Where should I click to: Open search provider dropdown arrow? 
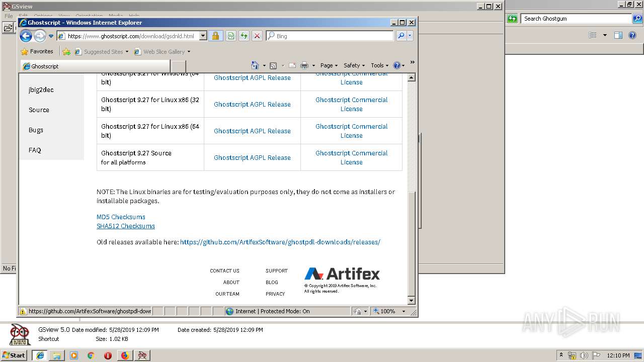410,36
